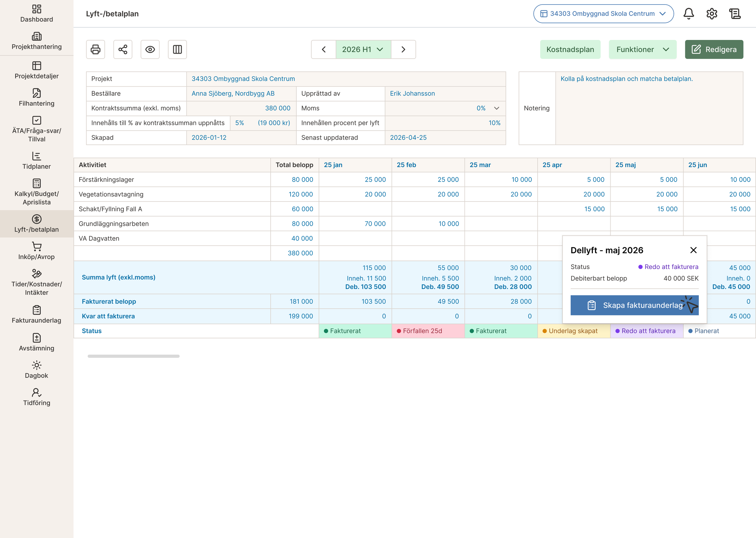Toggle the eye preview view button

click(x=150, y=49)
